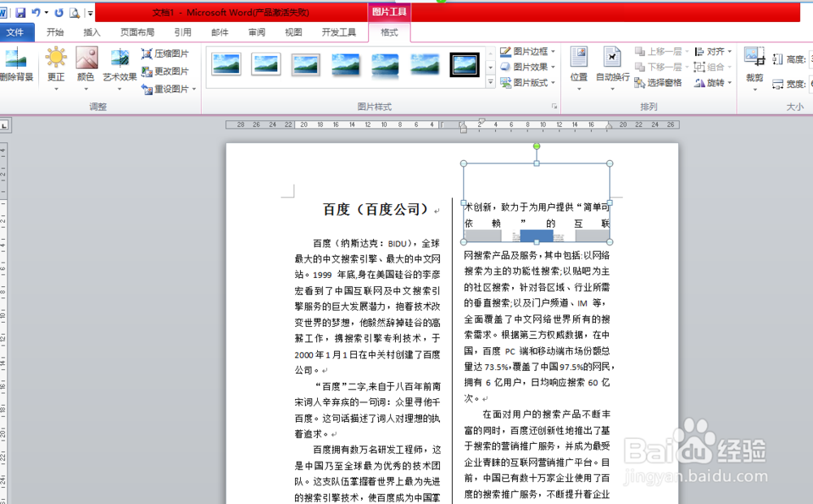Open the 文件 tab
The image size is (813, 504).
point(15,33)
